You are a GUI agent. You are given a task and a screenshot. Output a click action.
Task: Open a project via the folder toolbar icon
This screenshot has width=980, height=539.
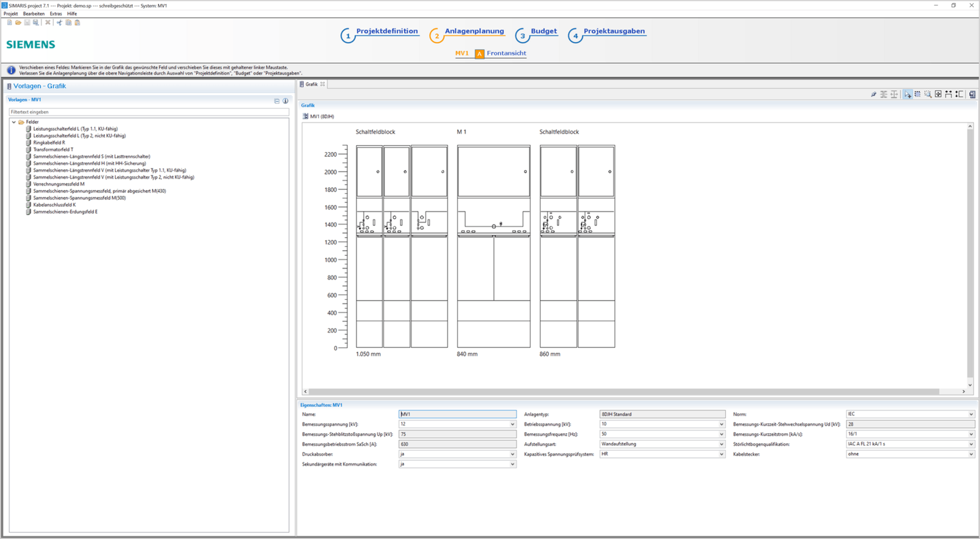point(18,23)
